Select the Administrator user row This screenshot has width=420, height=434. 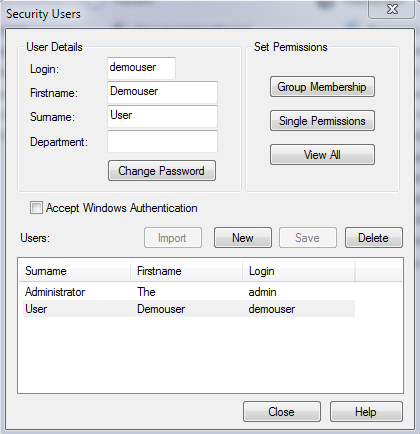point(189,292)
